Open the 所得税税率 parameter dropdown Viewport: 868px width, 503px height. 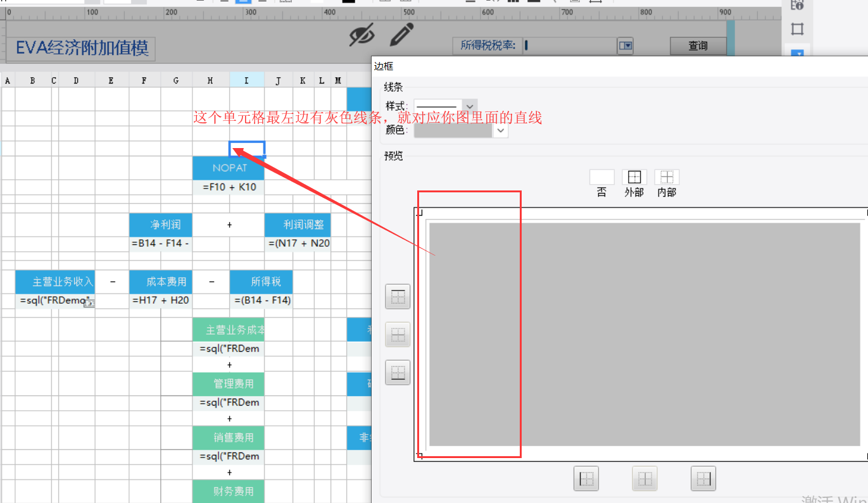pos(626,46)
